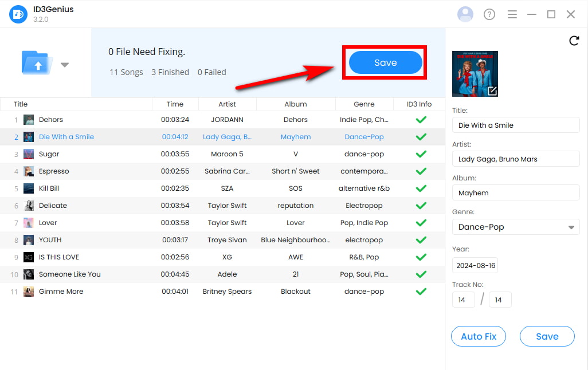Screen dimensions: 588x370
Task: Click the Title field with Die With a Smile
Action: click(516, 125)
